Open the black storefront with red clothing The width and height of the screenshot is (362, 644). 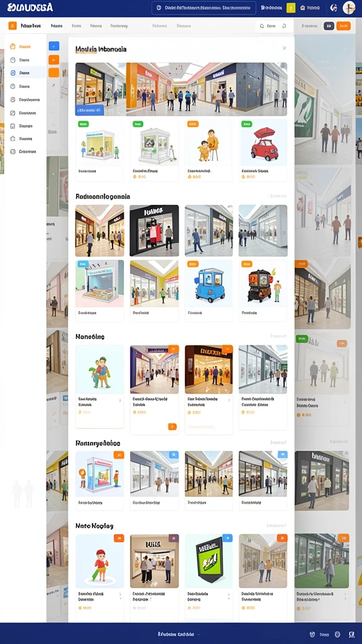point(155,231)
